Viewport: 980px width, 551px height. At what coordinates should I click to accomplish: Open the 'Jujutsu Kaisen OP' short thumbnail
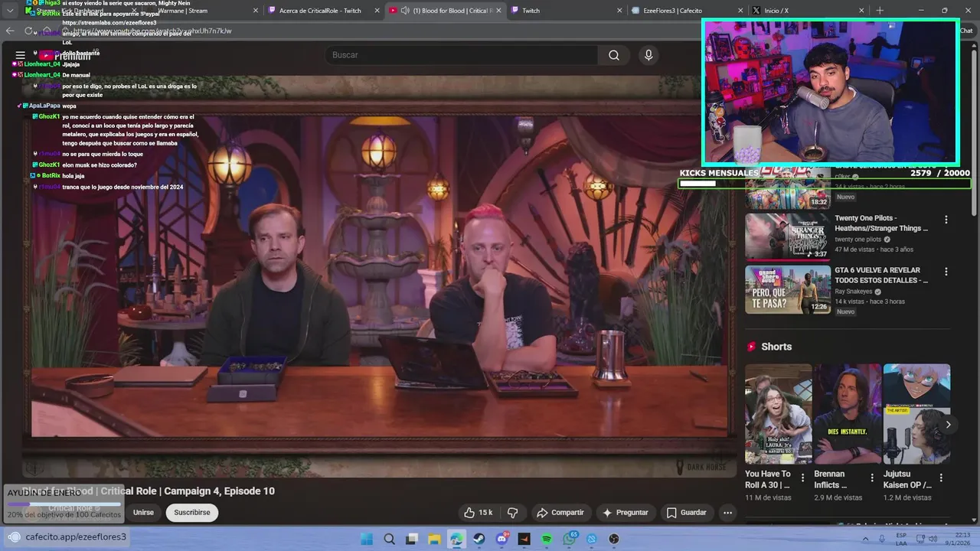tap(916, 414)
